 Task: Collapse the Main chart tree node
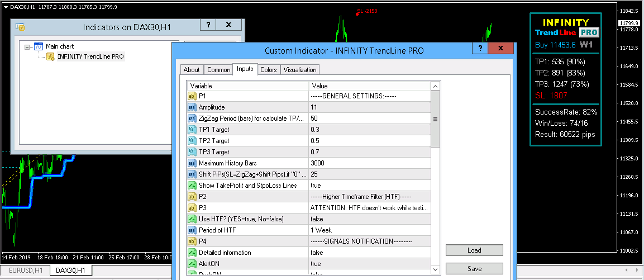point(27,47)
